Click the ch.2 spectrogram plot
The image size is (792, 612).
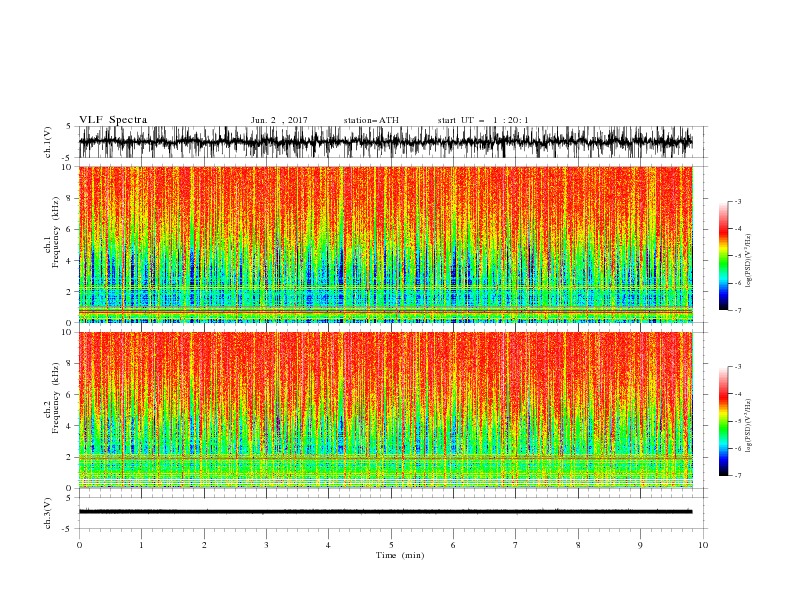tap(386, 410)
